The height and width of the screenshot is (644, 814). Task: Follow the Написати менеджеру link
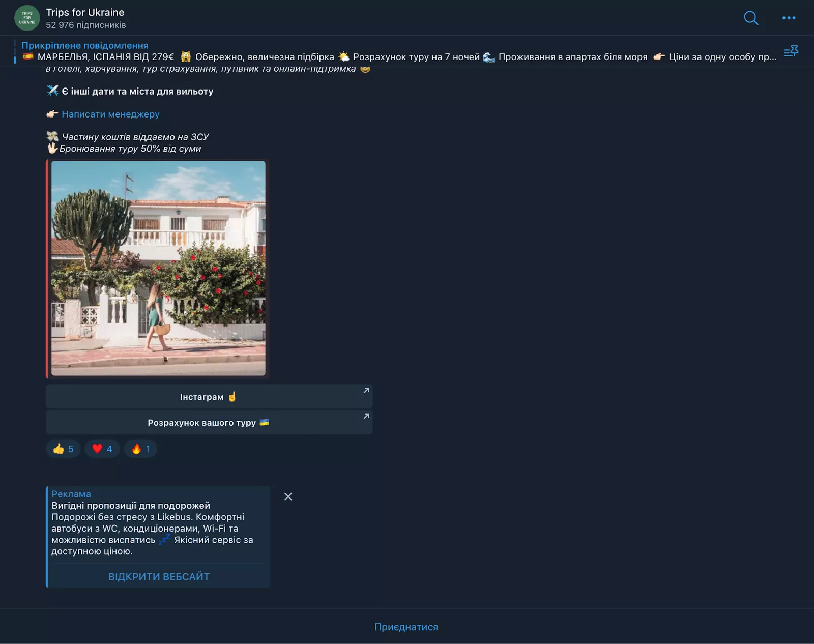[110, 114]
